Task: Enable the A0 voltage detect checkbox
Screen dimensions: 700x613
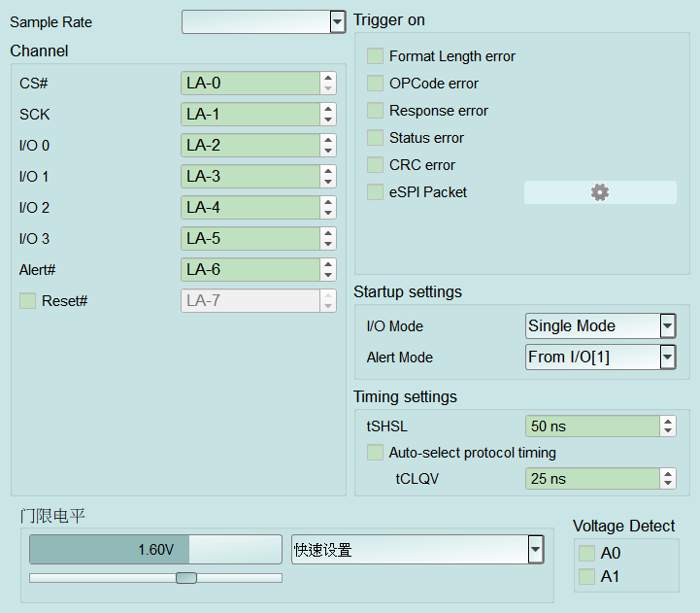Action: pos(586,553)
